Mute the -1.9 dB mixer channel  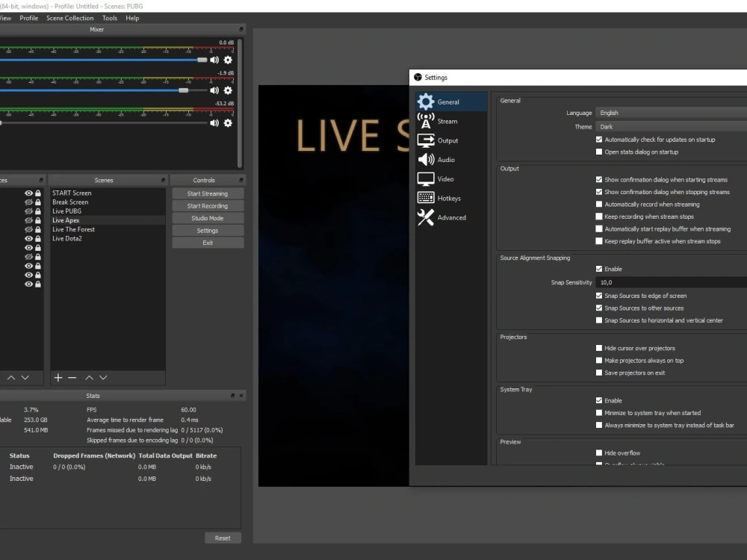click(x=214, y=90)
